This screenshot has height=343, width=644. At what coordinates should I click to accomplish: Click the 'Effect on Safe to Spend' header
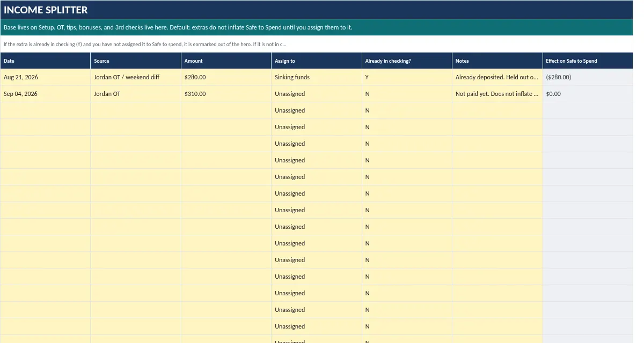[x=588, y=61]
